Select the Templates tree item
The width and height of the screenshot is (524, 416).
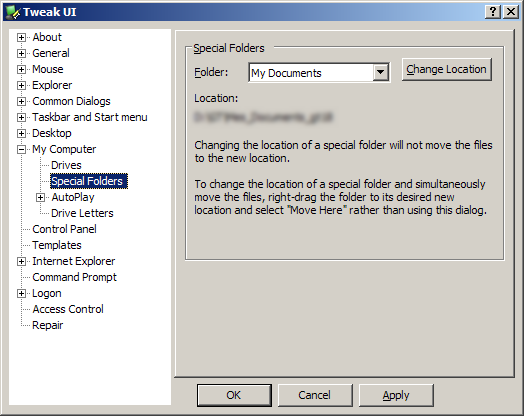point(56,245)
